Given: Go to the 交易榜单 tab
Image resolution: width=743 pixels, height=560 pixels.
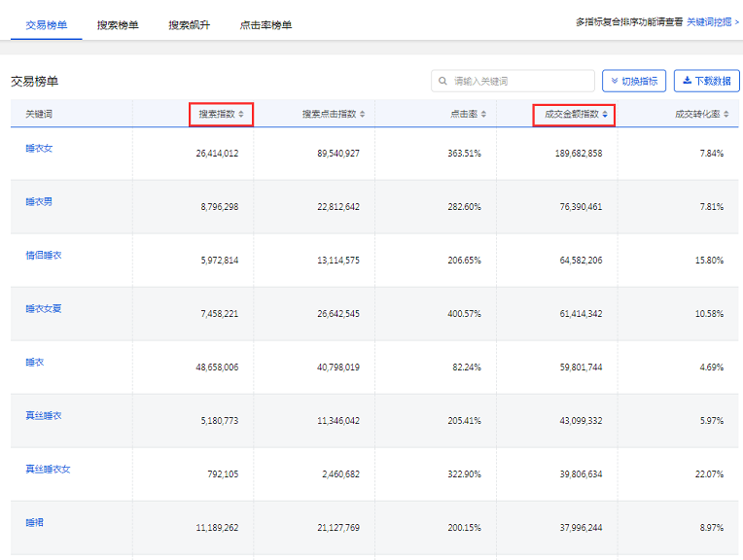Looking at the screenshot, I should [x=47, y=25].
